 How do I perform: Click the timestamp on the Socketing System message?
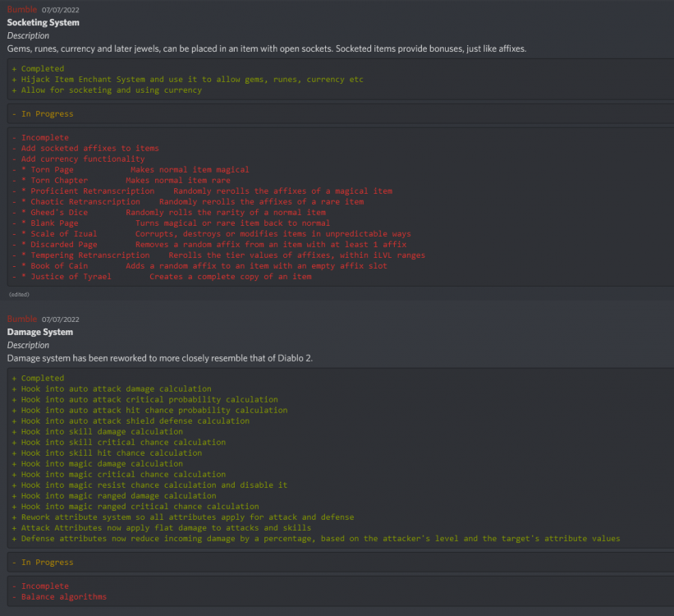59,10
